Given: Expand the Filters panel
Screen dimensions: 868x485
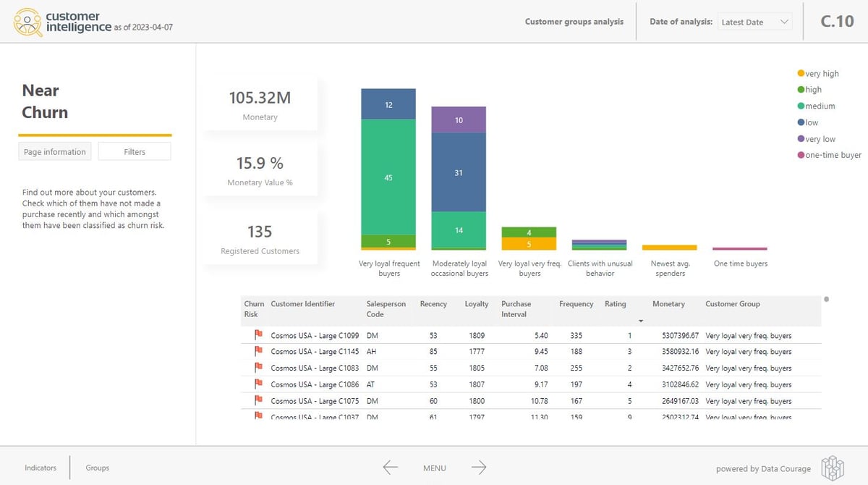Looking at the screenshot, I should (x=135, y=151).
